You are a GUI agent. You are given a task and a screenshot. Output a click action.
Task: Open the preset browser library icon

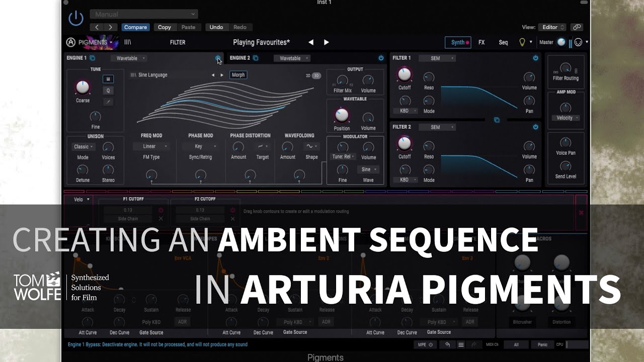(127, 42)
